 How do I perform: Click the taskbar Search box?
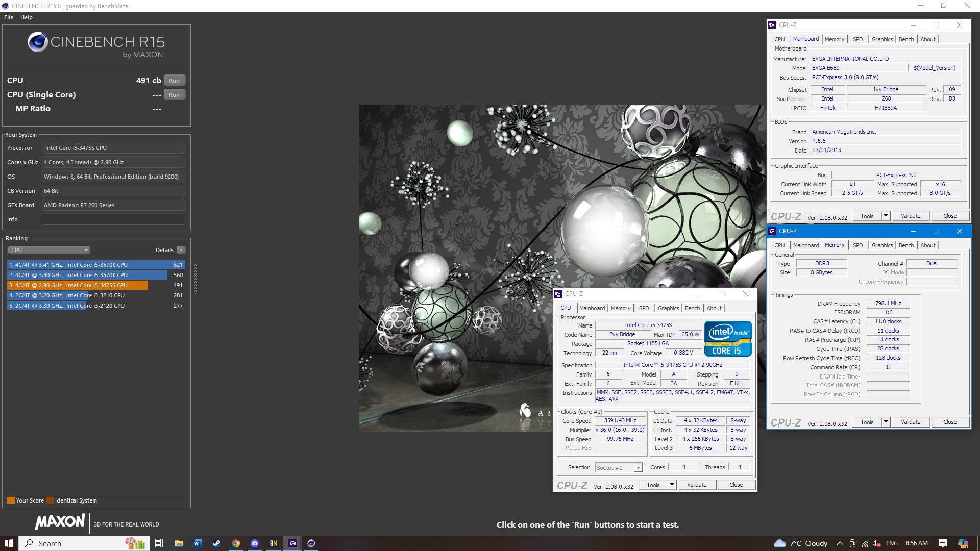84,543
